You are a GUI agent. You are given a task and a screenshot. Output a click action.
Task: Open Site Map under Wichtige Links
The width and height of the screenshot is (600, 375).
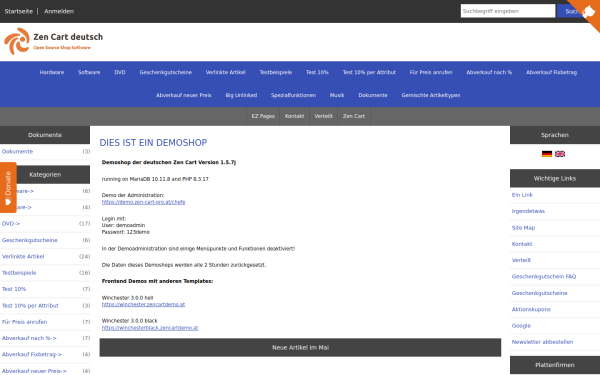pyautogui.click(x=523, y=228)
